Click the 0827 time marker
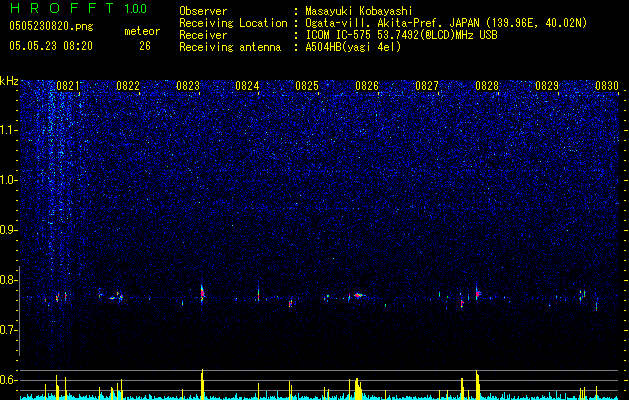629x400 pixels. tap(427, 86)
